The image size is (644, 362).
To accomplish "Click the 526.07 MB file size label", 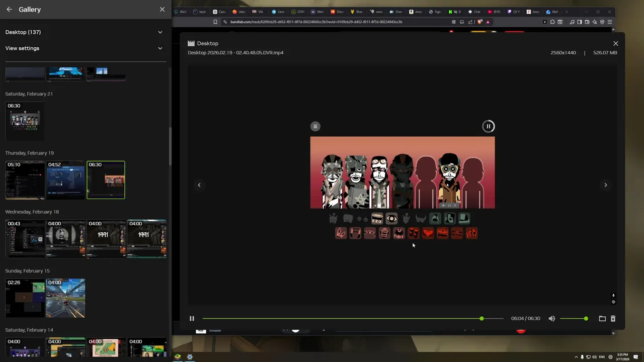I will click(x=605, y=53).
